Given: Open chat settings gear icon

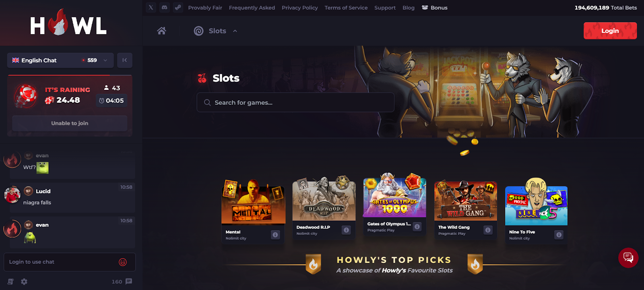Looking at the screenshot, I should coord(24,282).
